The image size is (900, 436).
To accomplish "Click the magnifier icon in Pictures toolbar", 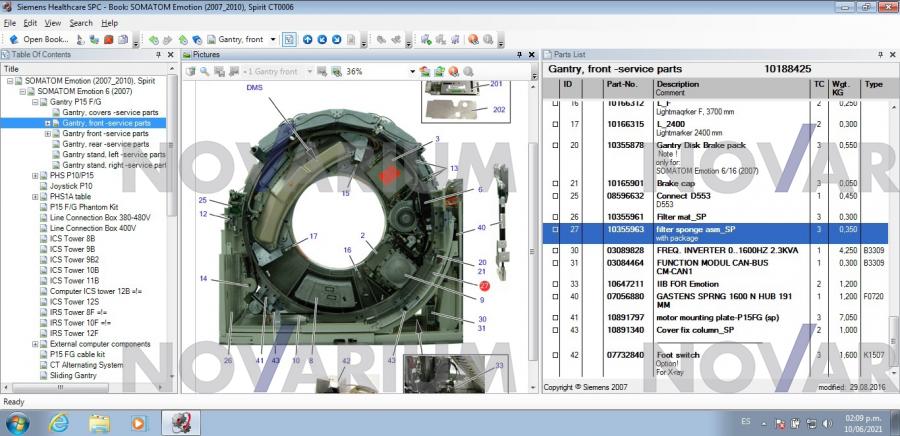I will pos(205,72).
